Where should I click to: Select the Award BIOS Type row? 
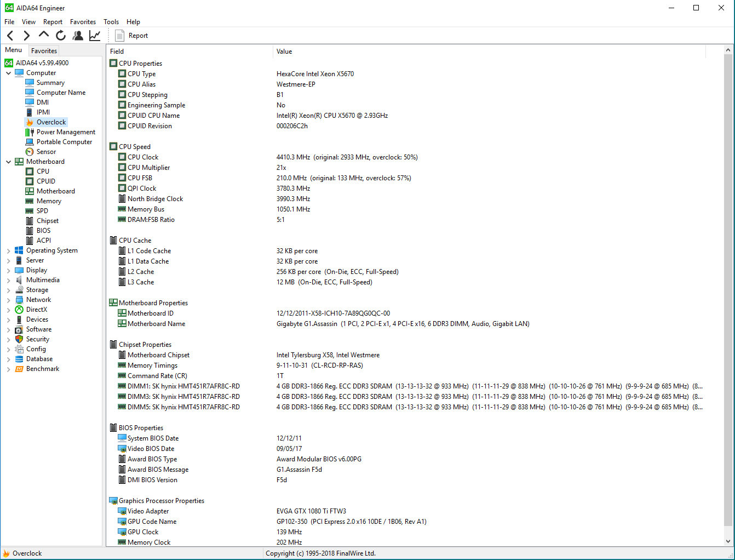point(405,459)
